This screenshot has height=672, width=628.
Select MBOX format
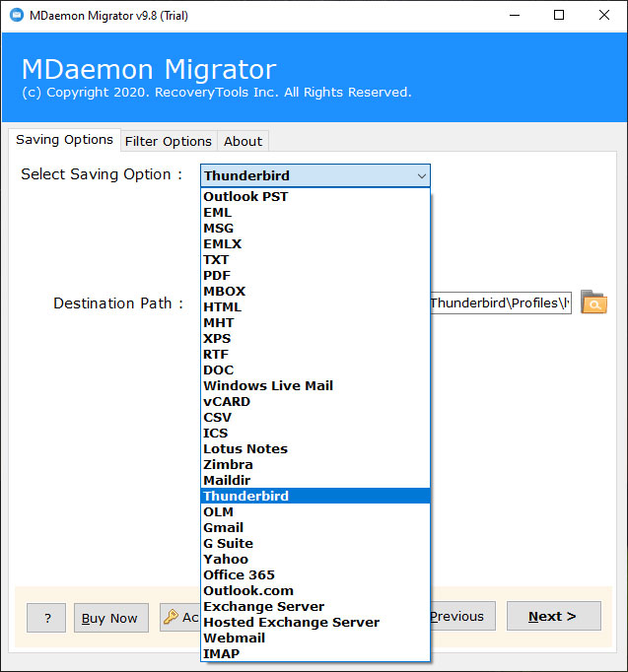coord(315,292)
